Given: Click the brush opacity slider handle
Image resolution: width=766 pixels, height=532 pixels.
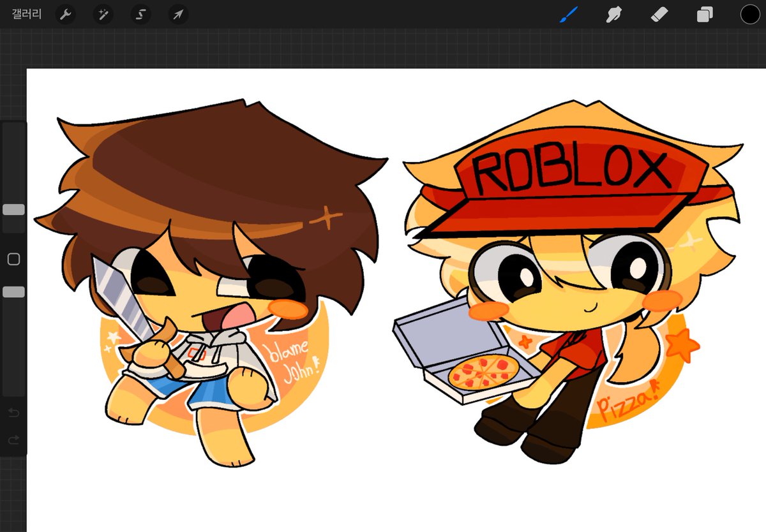Looking at the screenshot, I should pyautogui.click(x=13, y=292).
